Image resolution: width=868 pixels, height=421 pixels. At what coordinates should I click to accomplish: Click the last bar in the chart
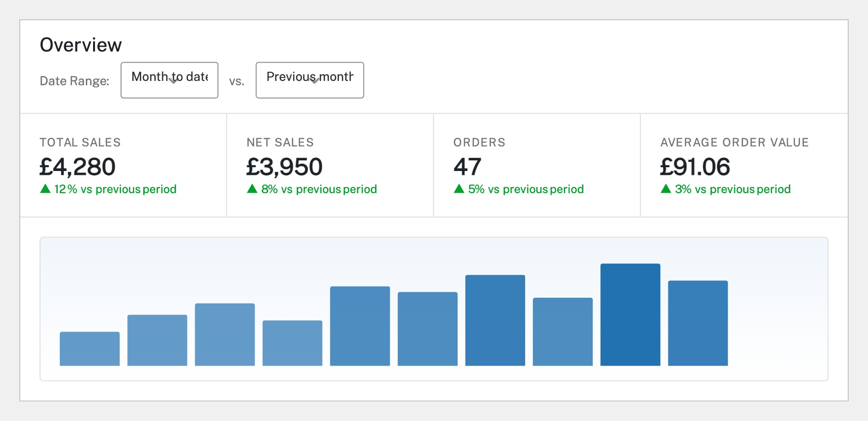(698, 323)
